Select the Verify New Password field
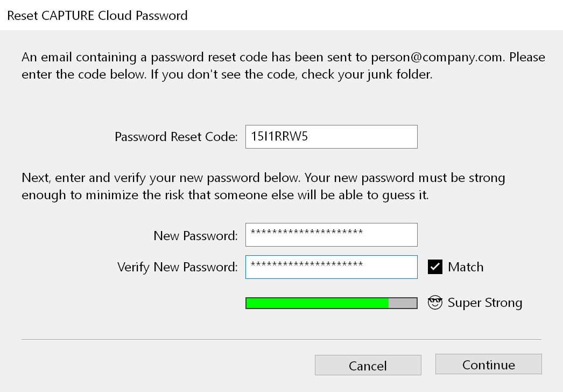The image size is (563, 392). [x=331, y=267]
